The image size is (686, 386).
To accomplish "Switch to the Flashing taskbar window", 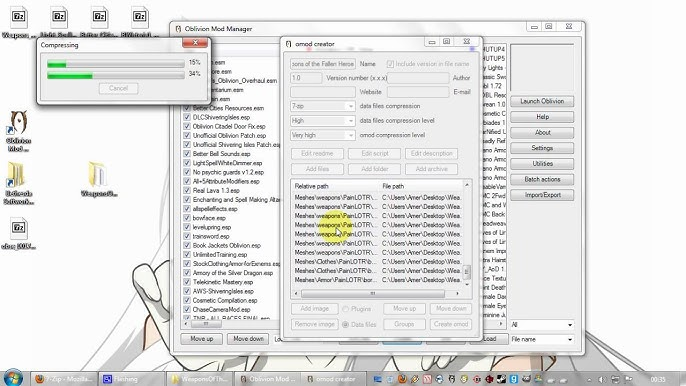I will point(131,379).
